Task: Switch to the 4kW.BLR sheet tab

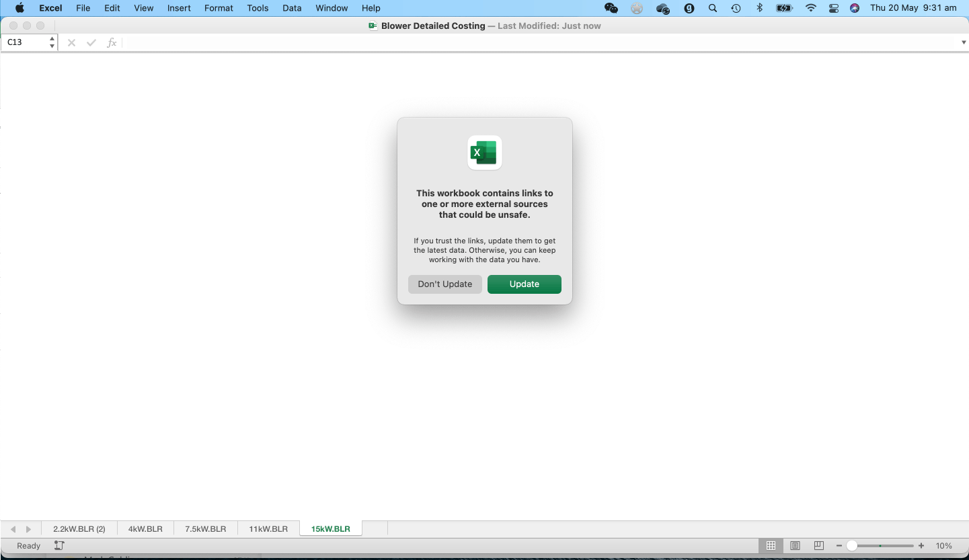Action: point(145,529)
